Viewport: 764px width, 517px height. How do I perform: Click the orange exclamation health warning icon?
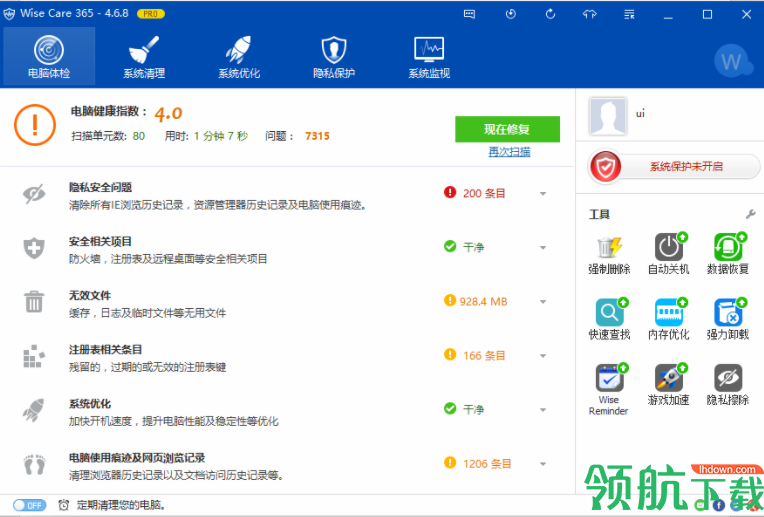pyautogui.click(x=35, y=125)
